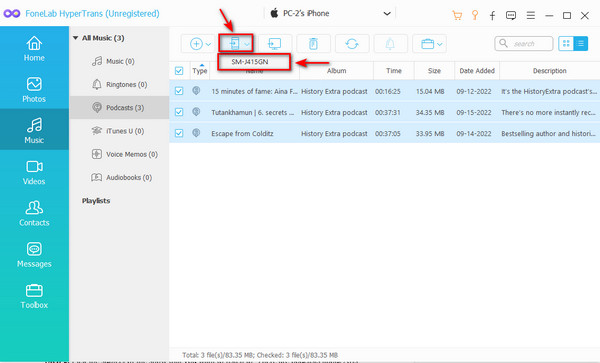
Task: Open the Home section in sidebar
Action: click(x=34, y=48)
